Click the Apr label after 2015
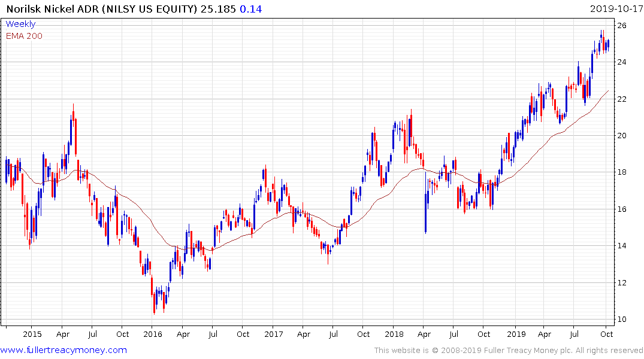 click(x=63, y=334)
